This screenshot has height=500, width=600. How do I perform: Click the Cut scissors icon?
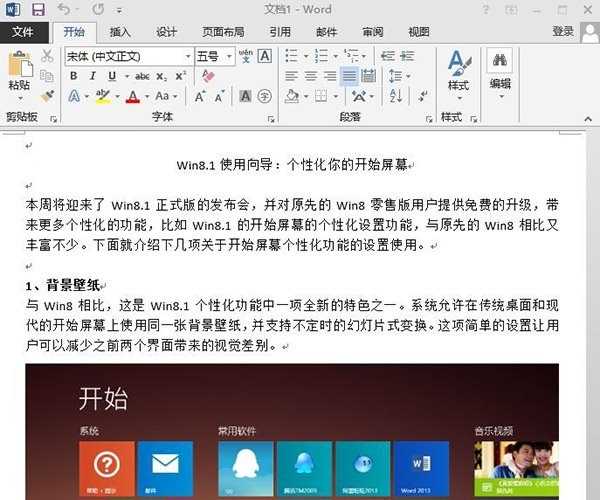47,56
